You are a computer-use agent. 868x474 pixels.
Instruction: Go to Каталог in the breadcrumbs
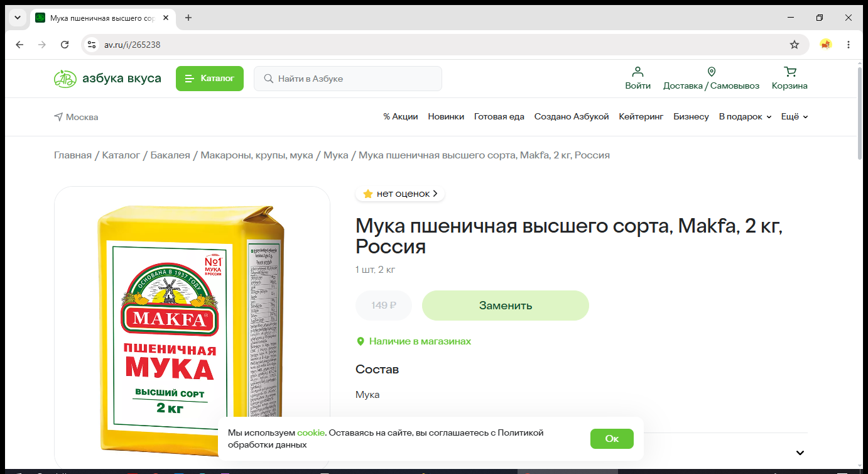(121, 155)
